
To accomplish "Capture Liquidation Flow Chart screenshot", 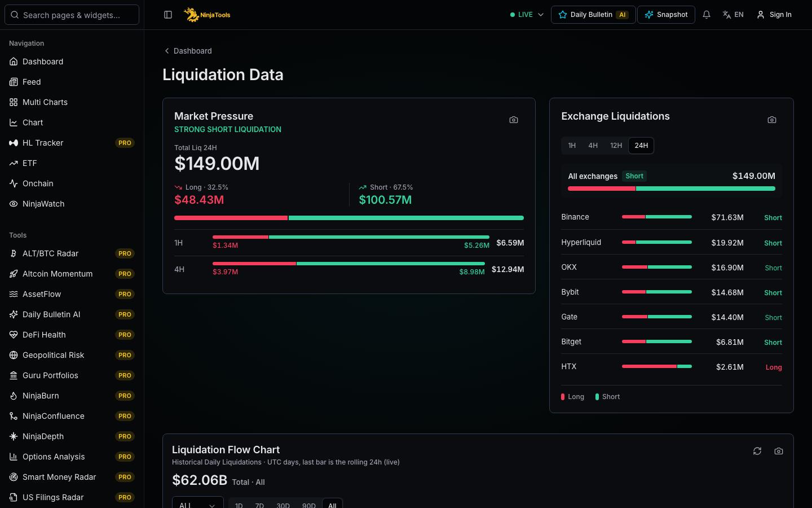I will point(779,451).
